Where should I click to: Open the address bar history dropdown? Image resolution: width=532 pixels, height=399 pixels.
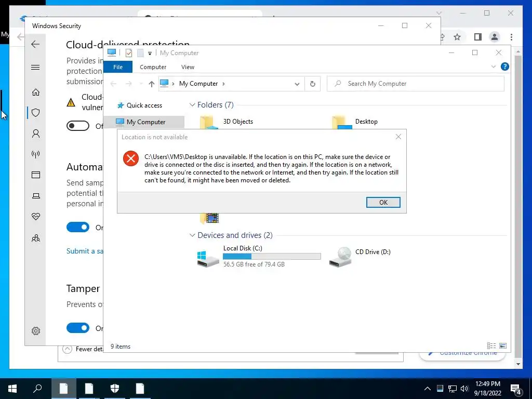[x=297, y=84]
